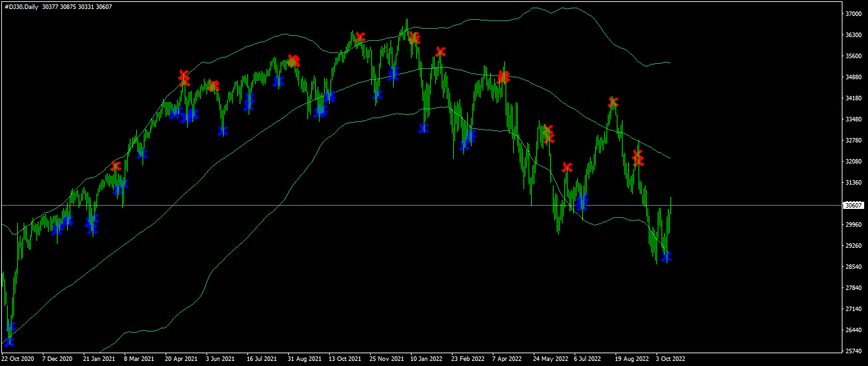Select the 24 May 2022 date label
Viewport: 868px width, 366px height.
point(550,359)
